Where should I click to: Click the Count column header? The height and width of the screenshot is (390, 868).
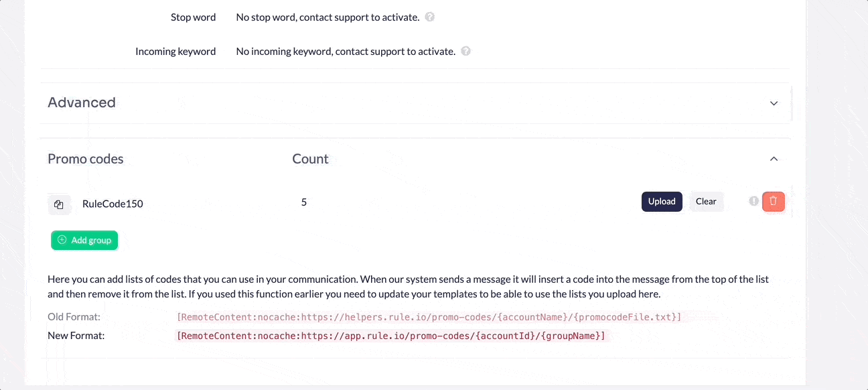tap(310, 159)
